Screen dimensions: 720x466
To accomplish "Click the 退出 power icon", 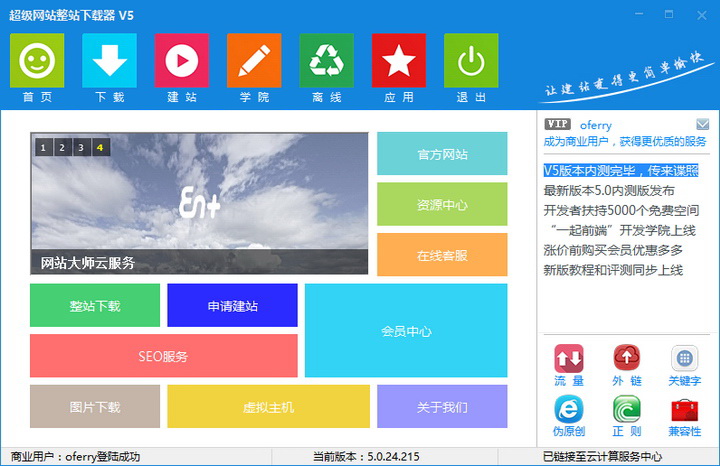I will coord(471,61).
